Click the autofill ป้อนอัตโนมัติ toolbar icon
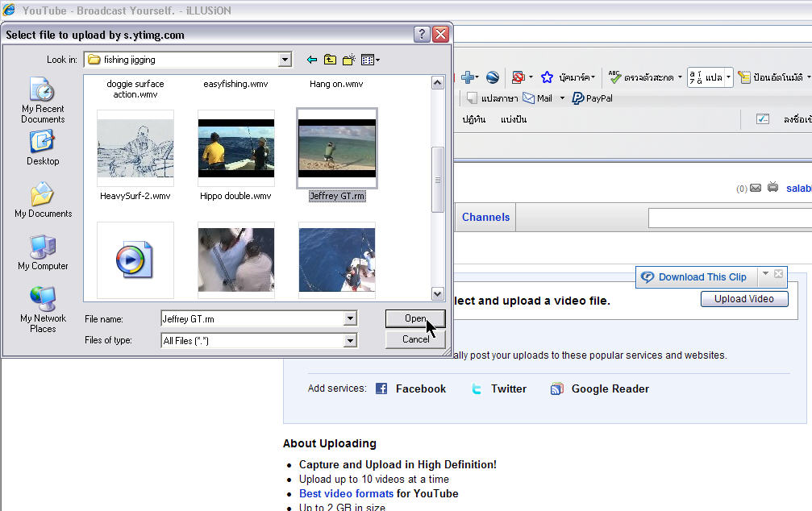This screenshot has width=812, height=511. [x=744, y=77]
